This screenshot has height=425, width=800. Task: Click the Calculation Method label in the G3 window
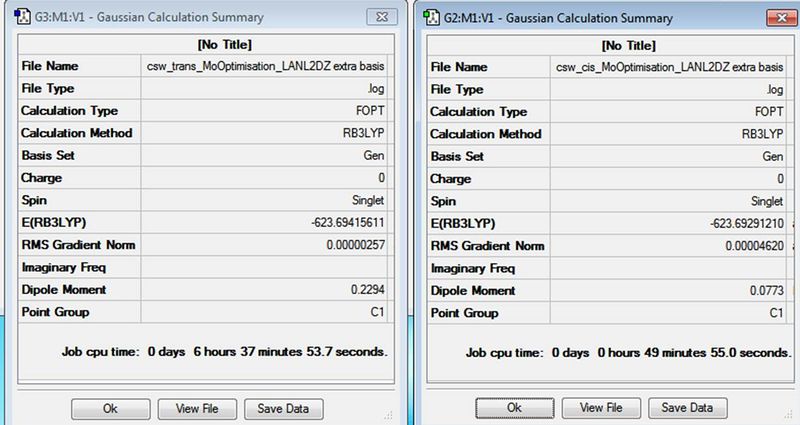[77, 133]
